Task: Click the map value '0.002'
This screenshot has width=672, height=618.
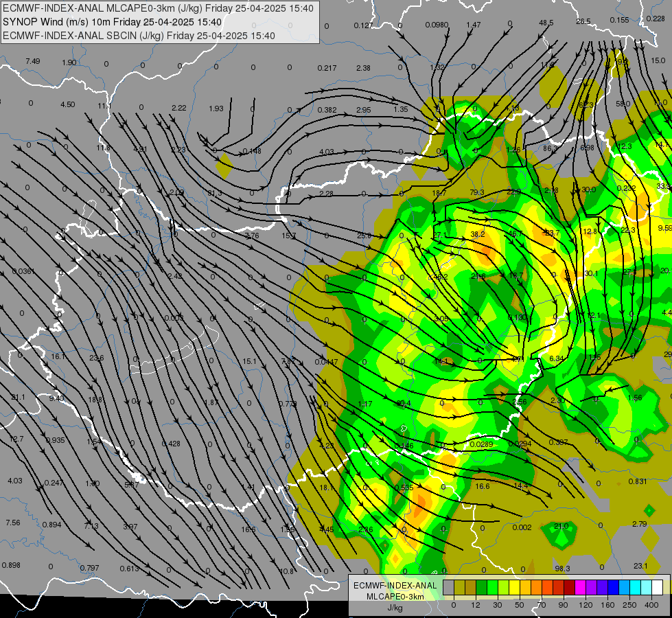Action: click(x=522, y=527)
